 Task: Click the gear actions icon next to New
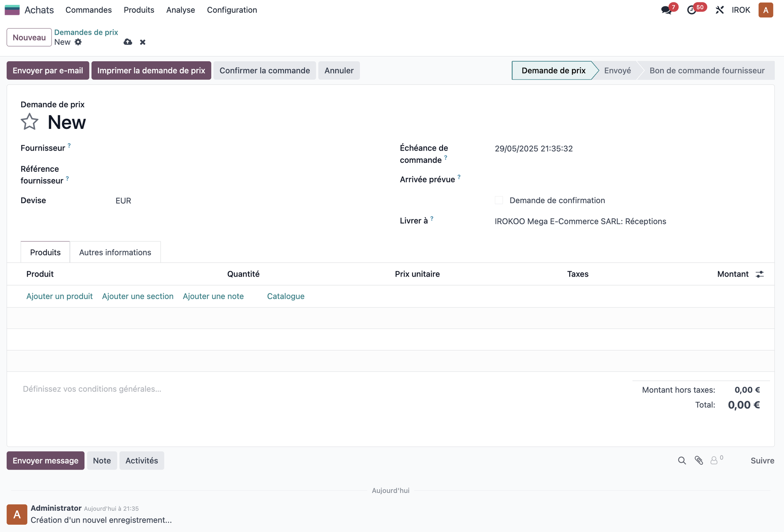(78, 42)
